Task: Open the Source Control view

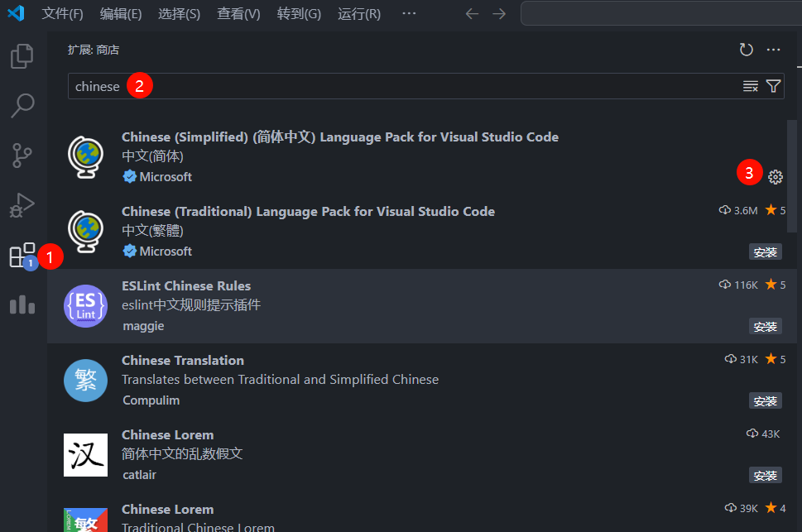Action: point(22,155)
